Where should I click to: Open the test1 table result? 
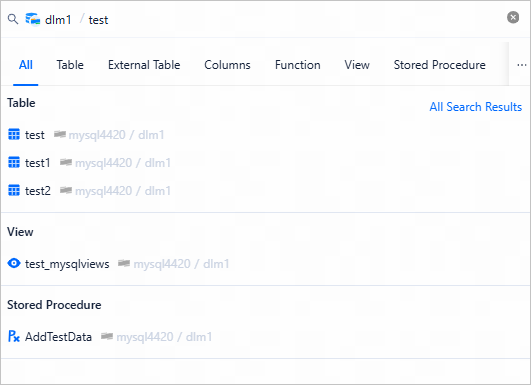point(38,163)
